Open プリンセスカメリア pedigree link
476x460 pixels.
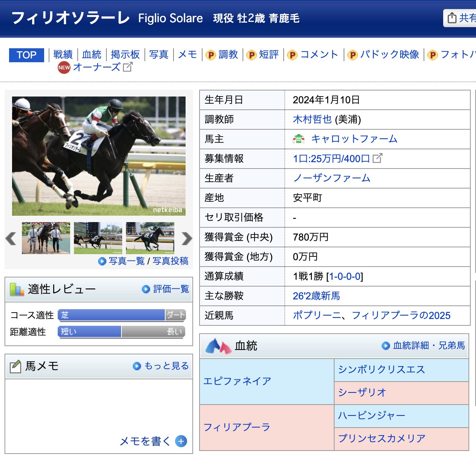pyautogui.click(x=382, y=439)
